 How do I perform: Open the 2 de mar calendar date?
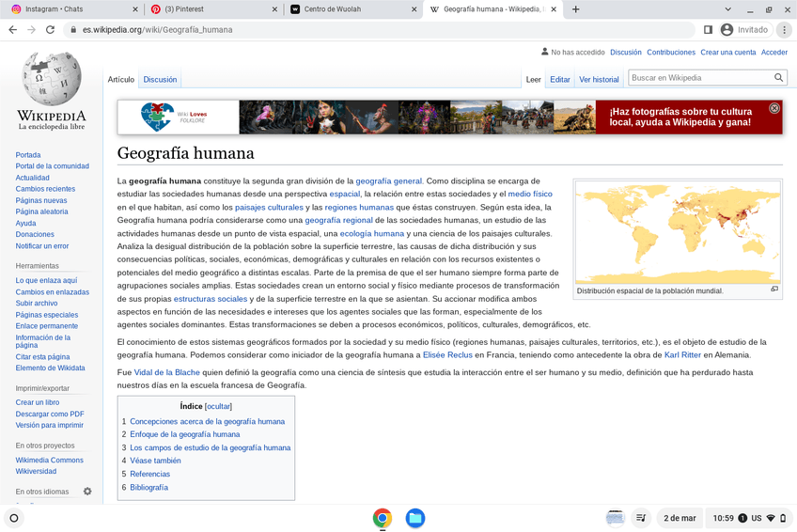pos(680,518)
